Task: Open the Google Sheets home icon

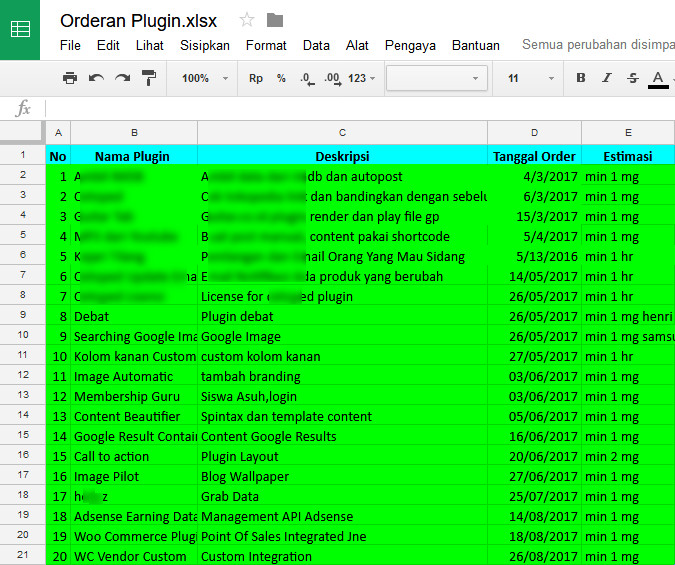Action: (x=20, y=30)
